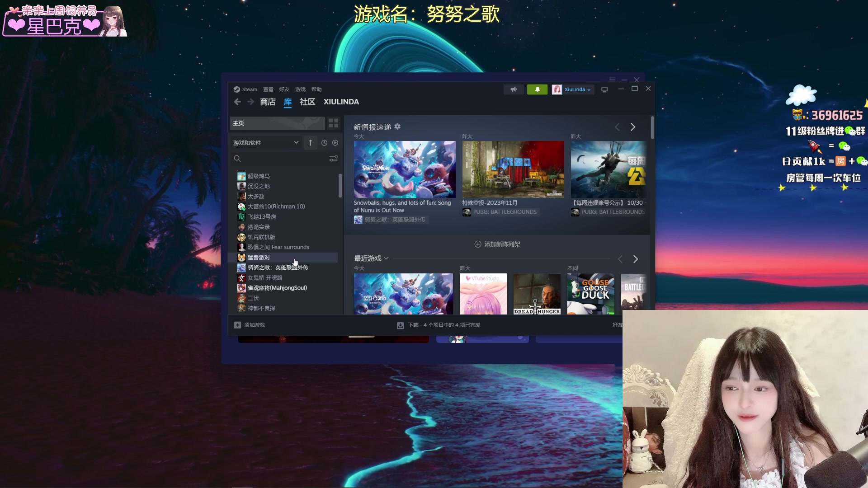Switch to grid collections view
This screenshot has height=488, width=868.
333,123
